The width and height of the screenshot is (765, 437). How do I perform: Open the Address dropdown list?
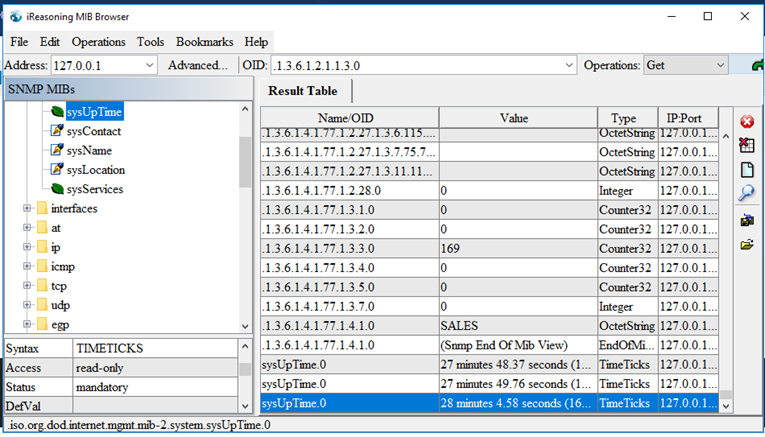coord(149,65)
